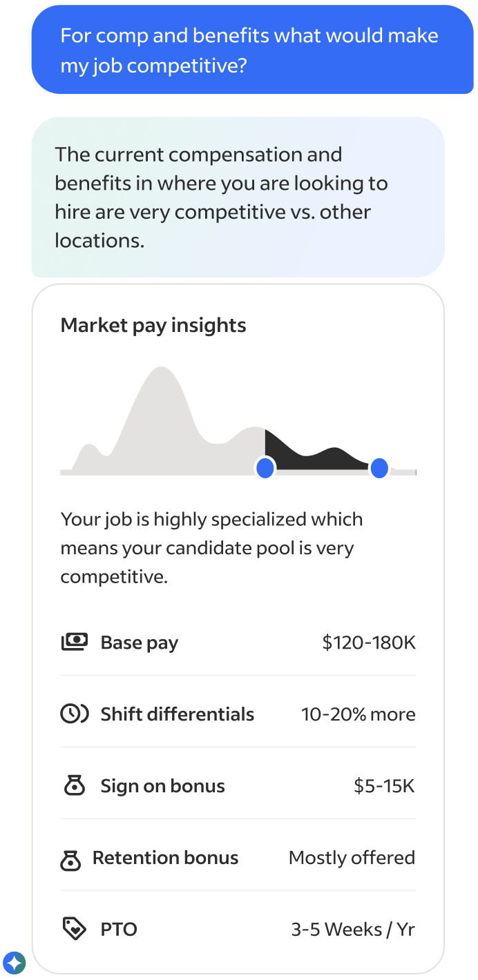Click the Market pay insights heading
This screenshot has height=980, width=478.
(x=153, y=325)
